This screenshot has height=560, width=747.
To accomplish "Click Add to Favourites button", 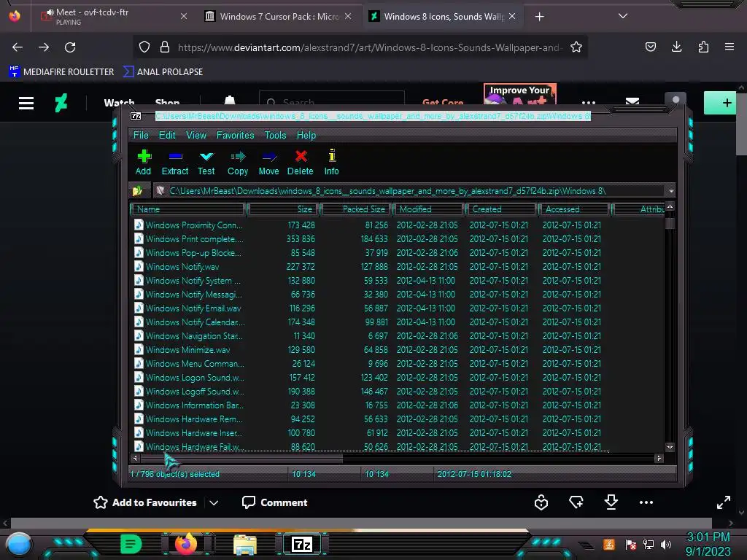I will (145, 502).
